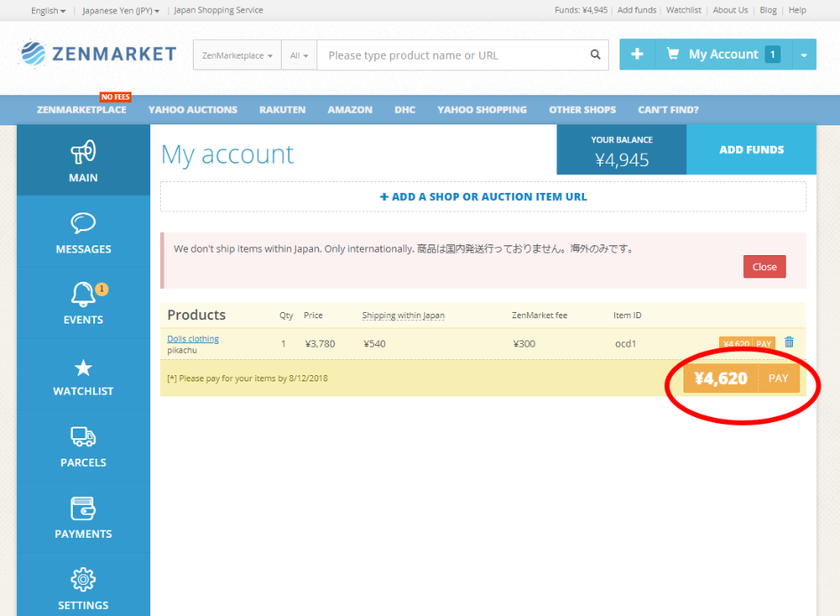840x616 pixels.
Task: Click the Japan Shopping Service text
Action: pos(219,10)
